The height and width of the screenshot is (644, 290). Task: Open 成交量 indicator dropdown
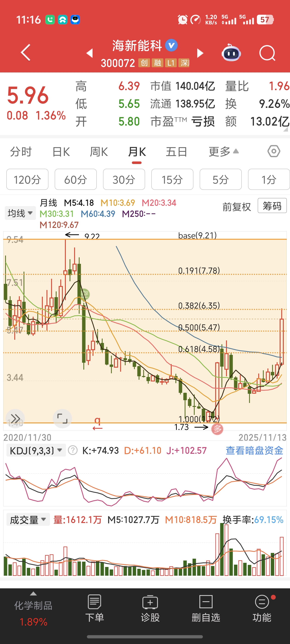click(x=28, y=520)
